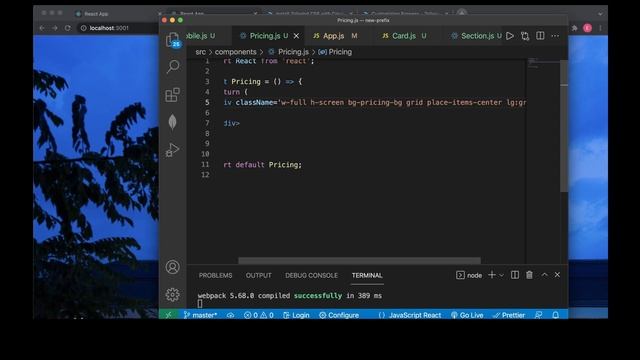Click browser back arrow
640x360 pixels.
pyautogui.click(x=42, y=28)
